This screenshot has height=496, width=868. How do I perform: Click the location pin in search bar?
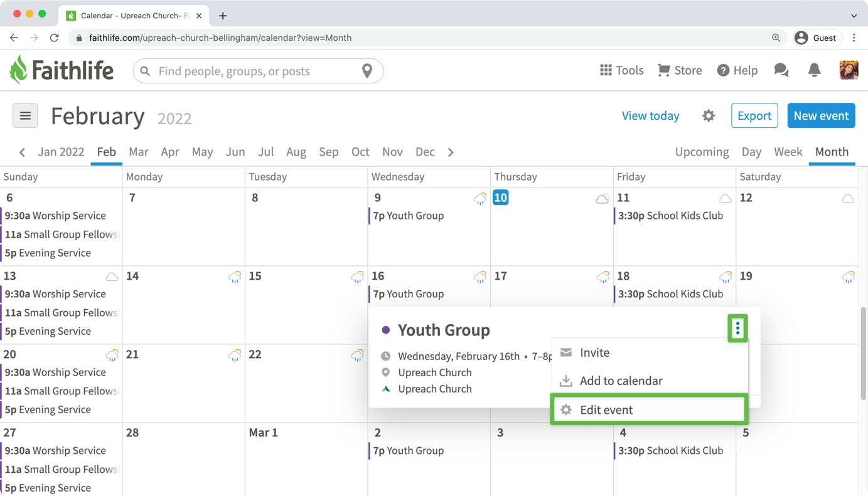click(367, 71)
